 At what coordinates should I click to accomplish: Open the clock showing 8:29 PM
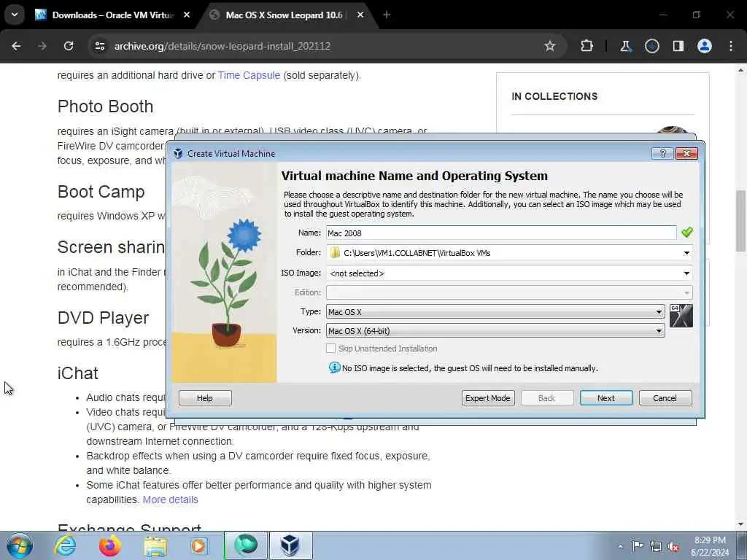(x=710, y=546)
